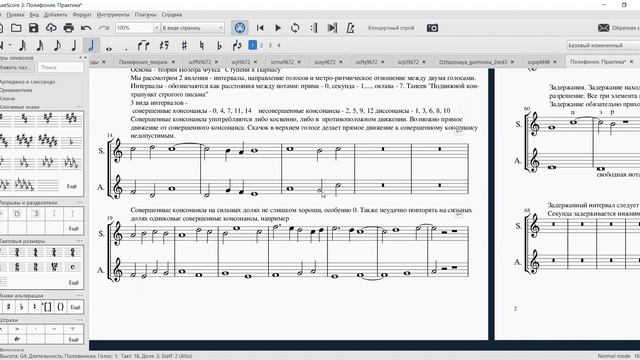640x360 pixels.
Task: Open a score file using the folder icon
Action: point(16,28)
